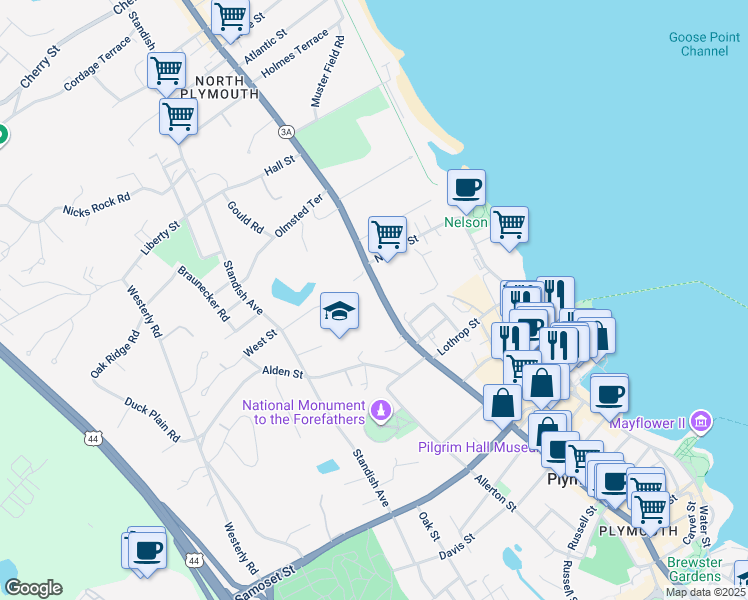Viewport: 748px width, 600px height.
Task: Click the Lothrop St label
Action: pos(458,337)
